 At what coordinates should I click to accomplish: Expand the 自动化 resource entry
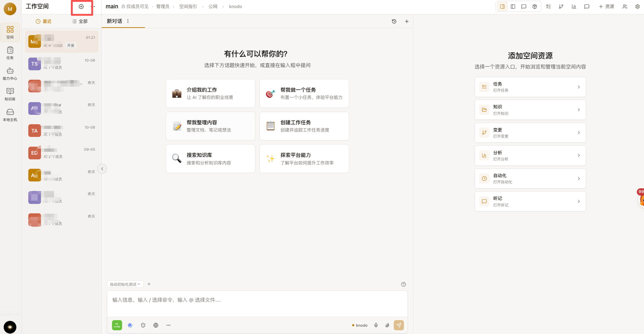click(x=530, y=179)
